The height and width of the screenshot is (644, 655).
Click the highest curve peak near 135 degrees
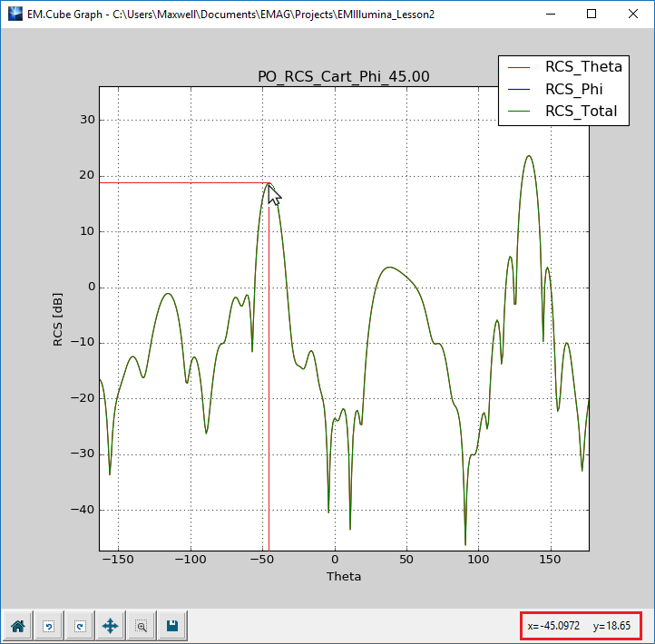[x=528, y=156]
